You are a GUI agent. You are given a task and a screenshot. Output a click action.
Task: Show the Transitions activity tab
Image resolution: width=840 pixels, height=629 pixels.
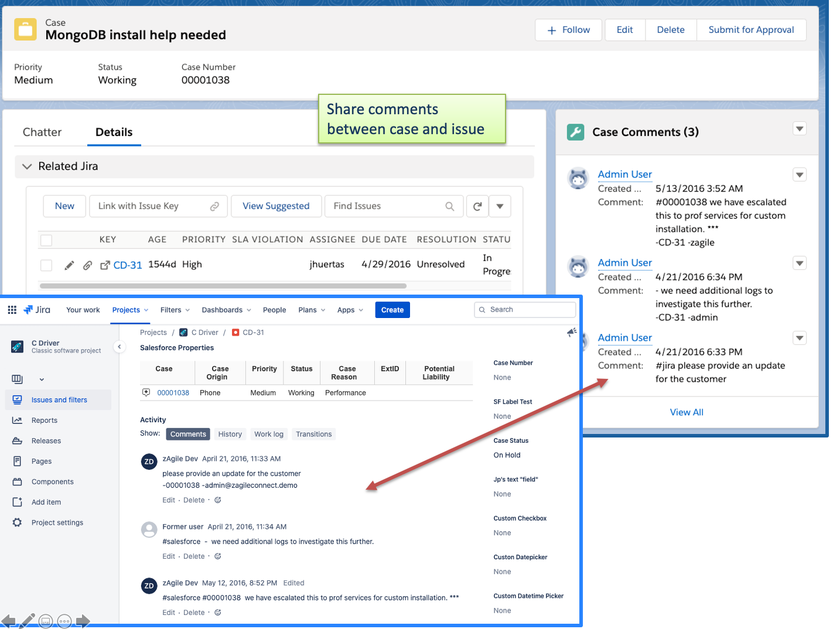[314, 434]
